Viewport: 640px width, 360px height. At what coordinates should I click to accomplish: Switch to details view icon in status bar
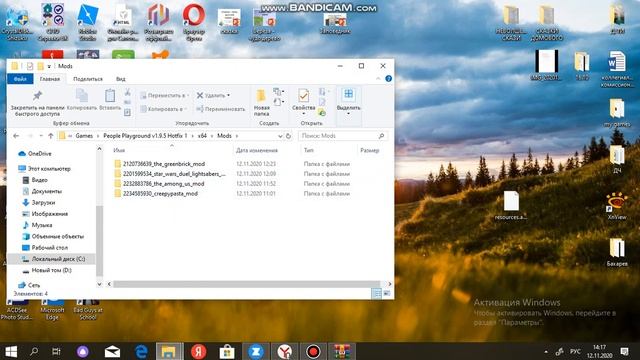[x=377, y=293]
